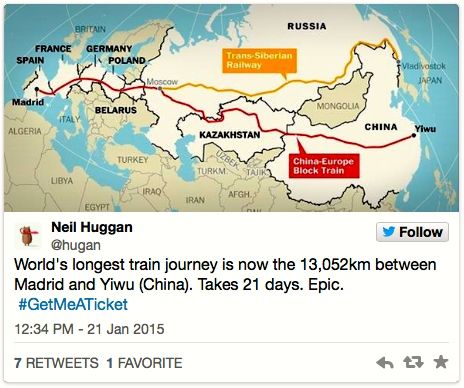464x388 pixels.
Task: Click the 12:34 PM - 21 Jan 2015 timestamp
Action: coord(89,329)
